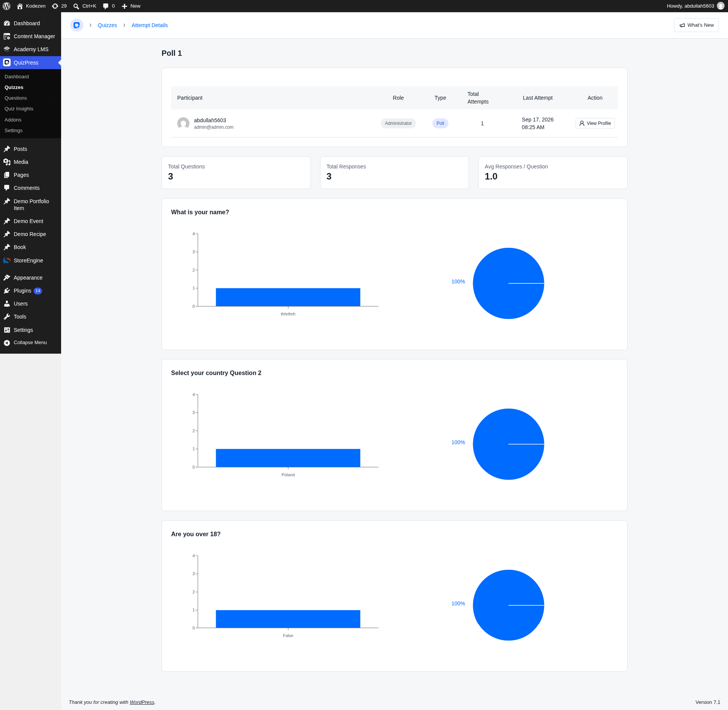
Task: Click the Administrator role badge
Action: coord(398,123)
